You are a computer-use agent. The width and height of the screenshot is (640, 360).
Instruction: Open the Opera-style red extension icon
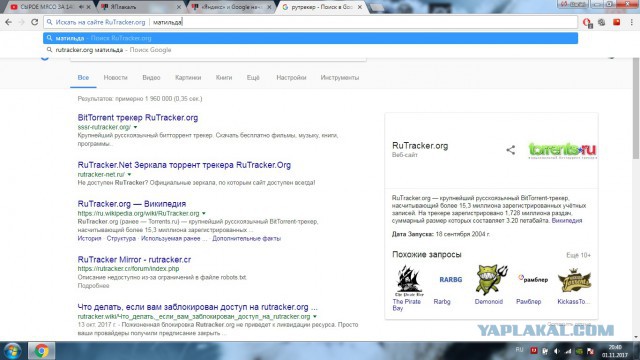[587, 22]
